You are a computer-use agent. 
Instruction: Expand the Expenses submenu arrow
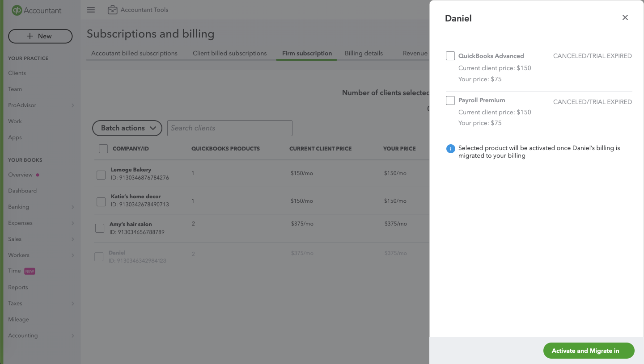click(x=72, y=223)
